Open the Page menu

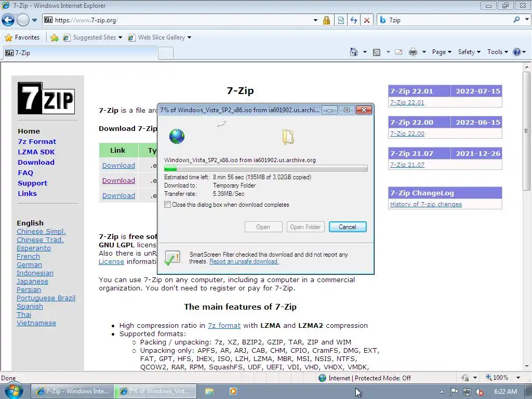pos(442,52)
